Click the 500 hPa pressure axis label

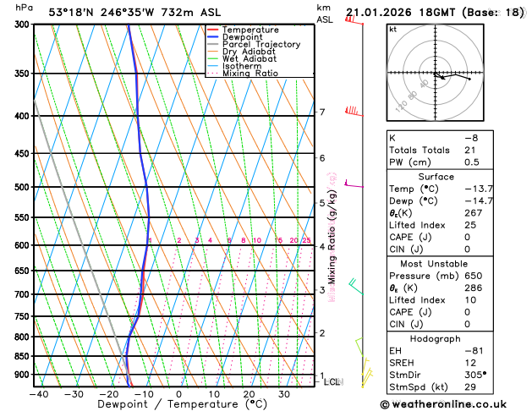coord(22,187)
